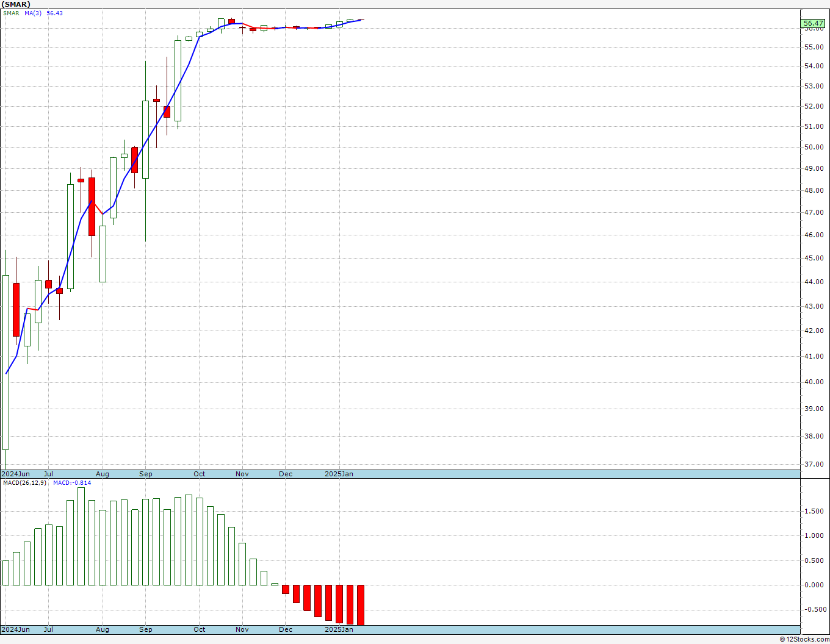The image size is (830, 644).
Task: Click the 48.00 price axis label
Action: pyautogui.click(x=814, y=190)
